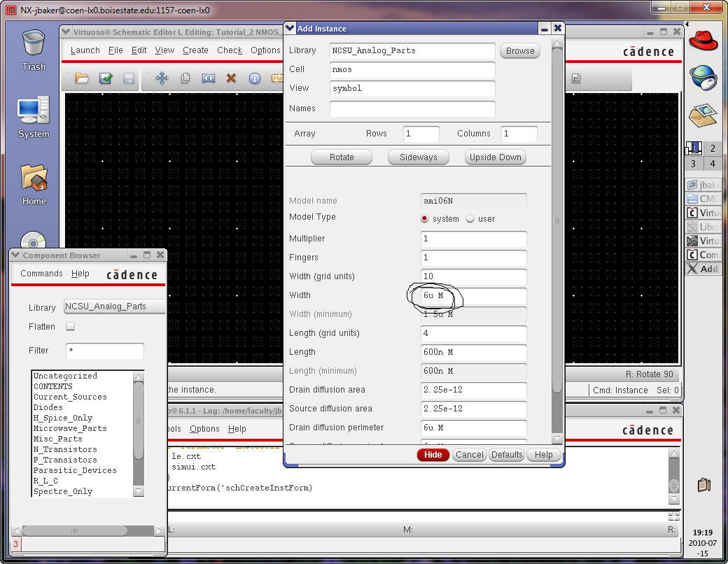Viewport: 728px width, 564px height.
Task: Open the Library dropdown in Component Browser
Action: 114,306
